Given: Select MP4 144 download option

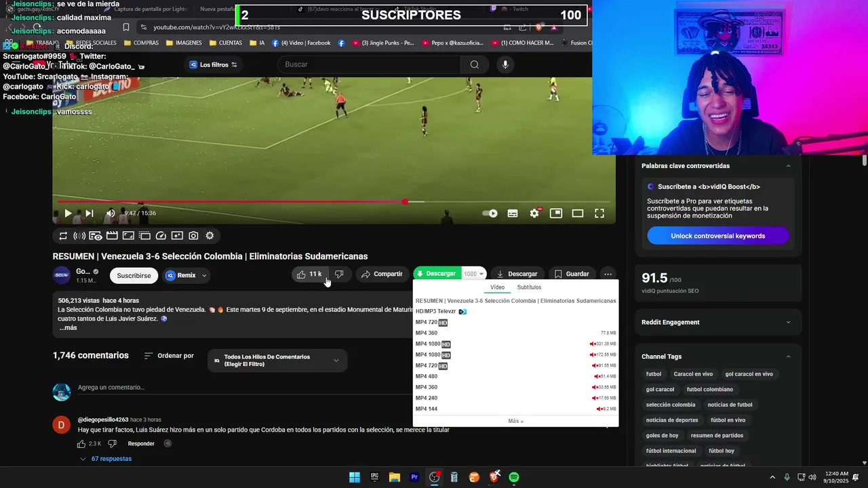Looking at the screenshot, I should click(x=515, y=409).
